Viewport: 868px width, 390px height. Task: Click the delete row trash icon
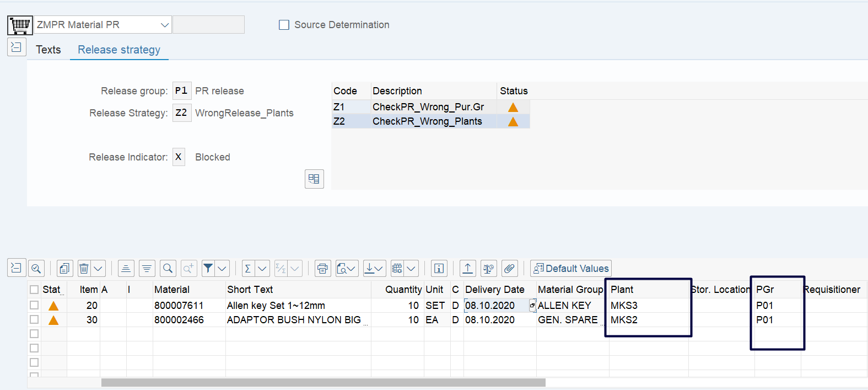point(84,269)
